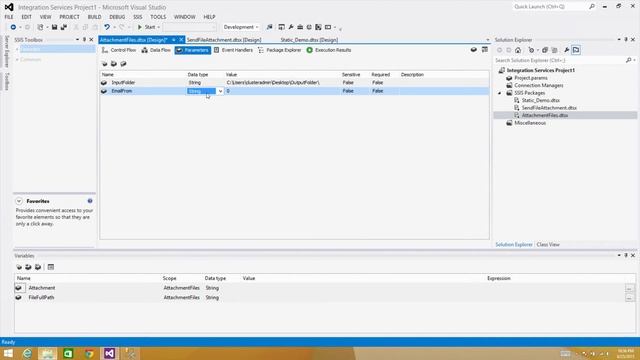
Task: Toggle the pin on AttachmentFiles.dtsx tab
Action: tap(173, 40)
